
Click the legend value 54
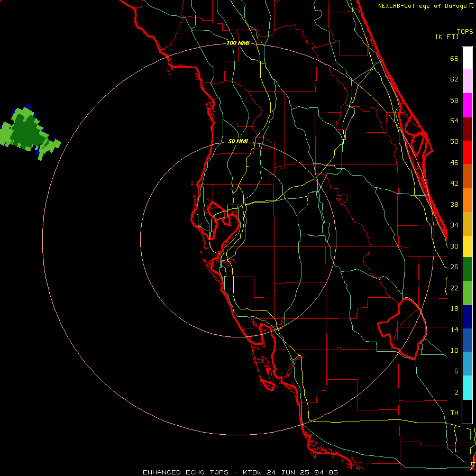tap(454, 121)
